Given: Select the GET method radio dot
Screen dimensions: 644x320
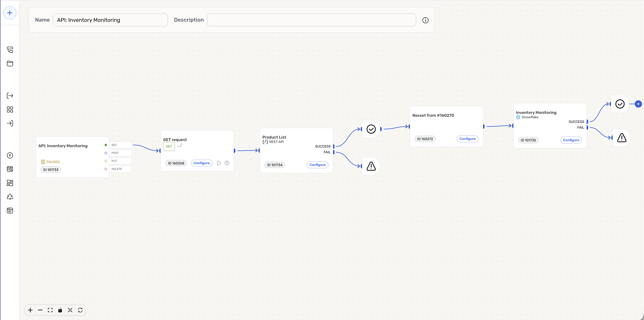Looking at the screenshot, I should pyautogui.click(x=106, y=145).
